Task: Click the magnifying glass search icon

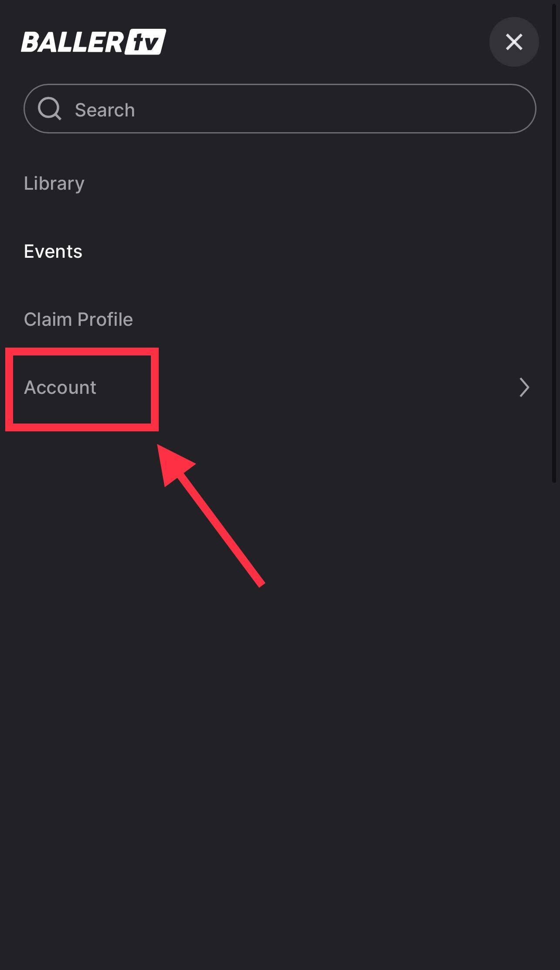Action: pyautogui.click(x=49, y=109)
